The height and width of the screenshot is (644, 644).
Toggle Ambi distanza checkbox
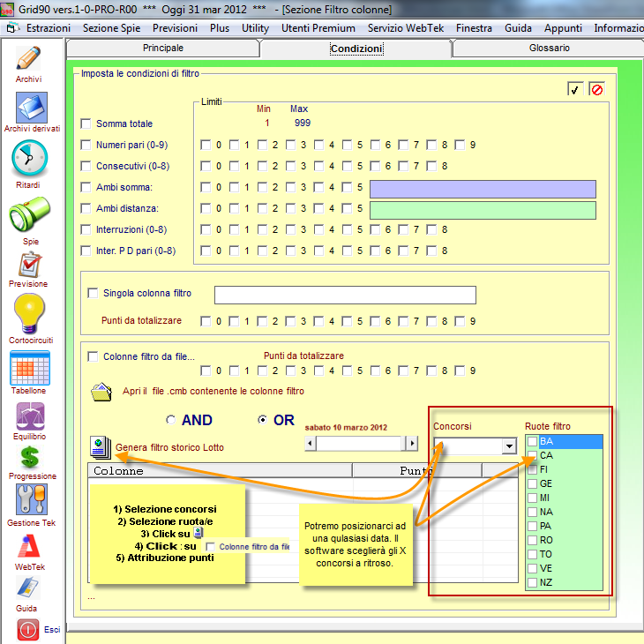[x=86, y=208]
